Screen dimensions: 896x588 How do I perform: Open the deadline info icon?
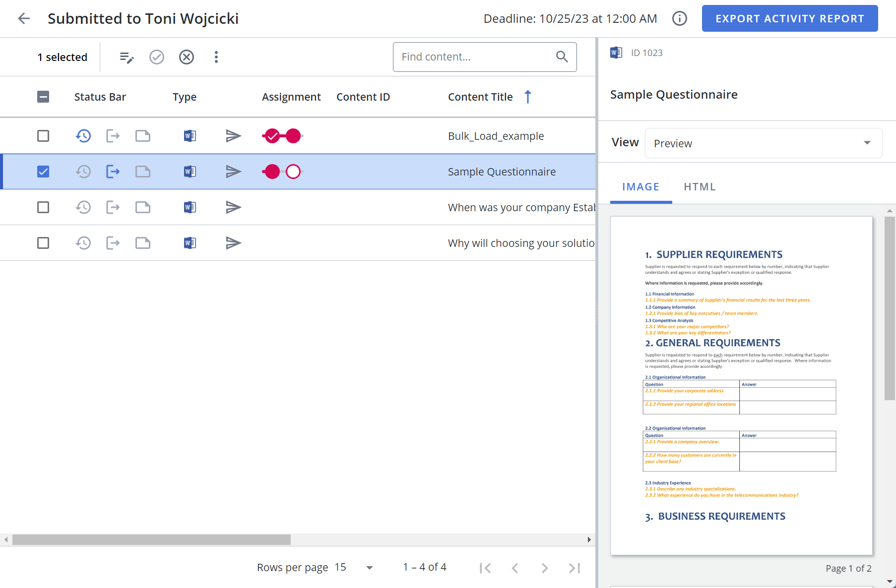679,19
